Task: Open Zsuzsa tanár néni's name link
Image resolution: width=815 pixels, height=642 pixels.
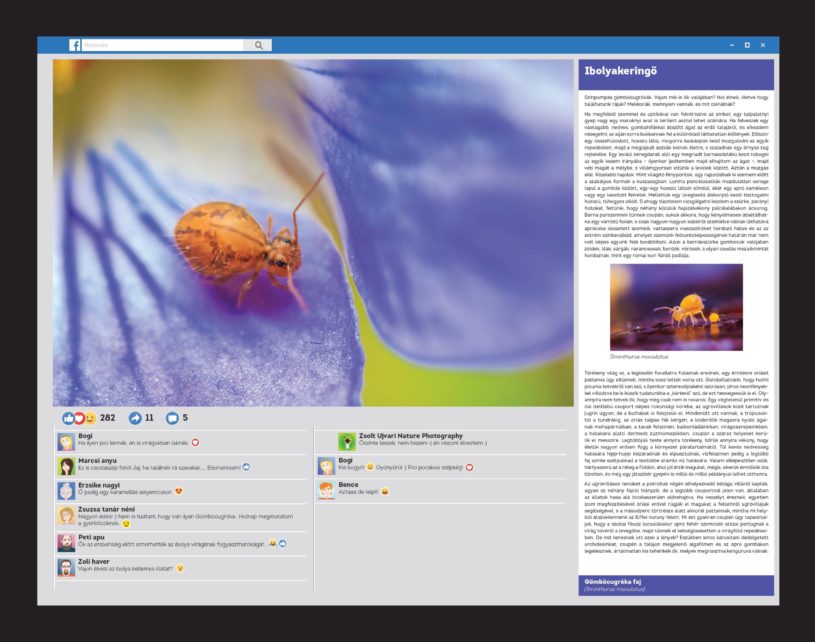Action: click(106, 510)
